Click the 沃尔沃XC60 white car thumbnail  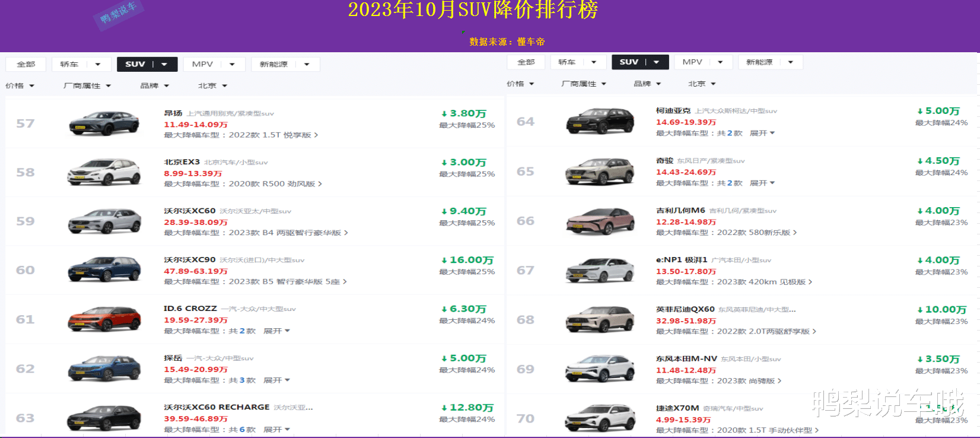tap(104, 221)
